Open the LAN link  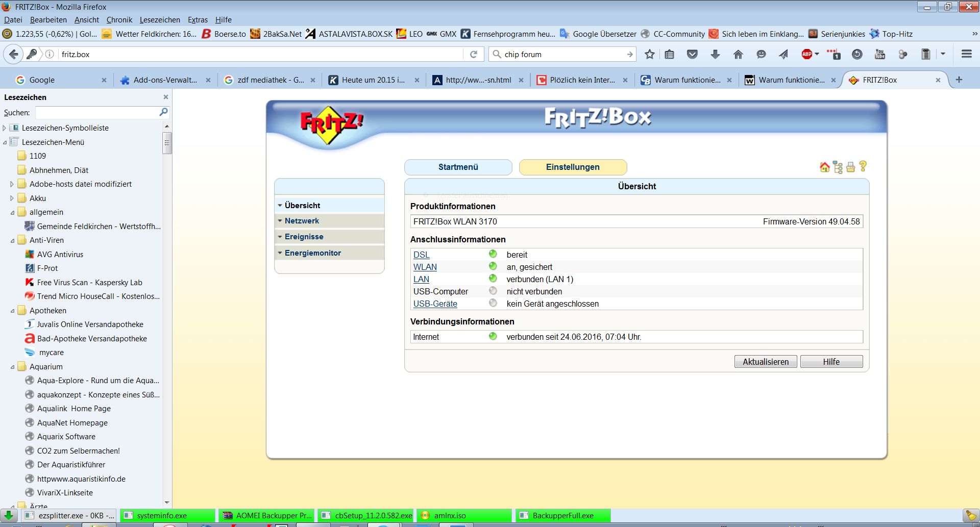click(x=421, y=279)
